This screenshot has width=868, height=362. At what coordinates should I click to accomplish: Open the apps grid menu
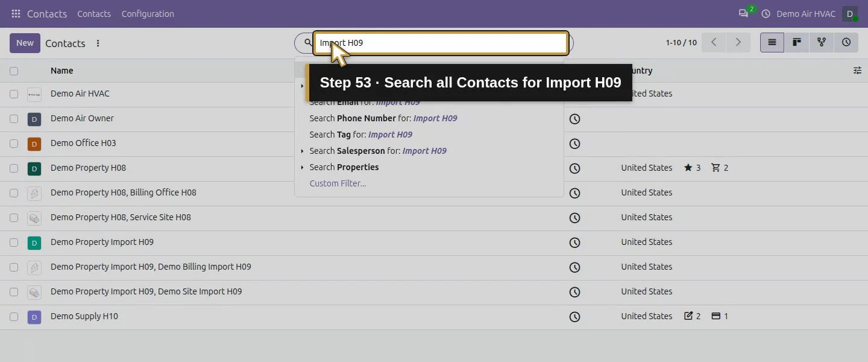tap(16, 13)
